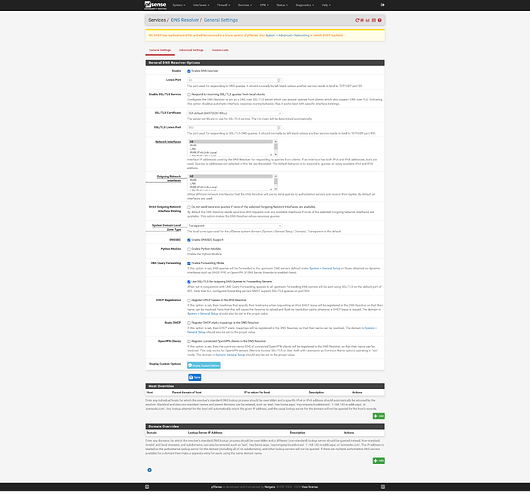Open the VPN menu
The height and width of the screenshot is (500, 530).
264,5
